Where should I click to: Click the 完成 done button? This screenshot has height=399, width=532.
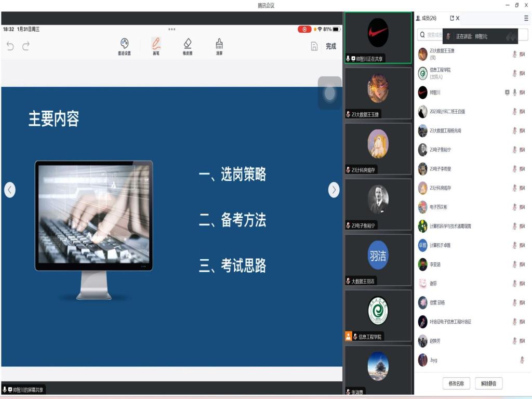[x=331, y=46]
